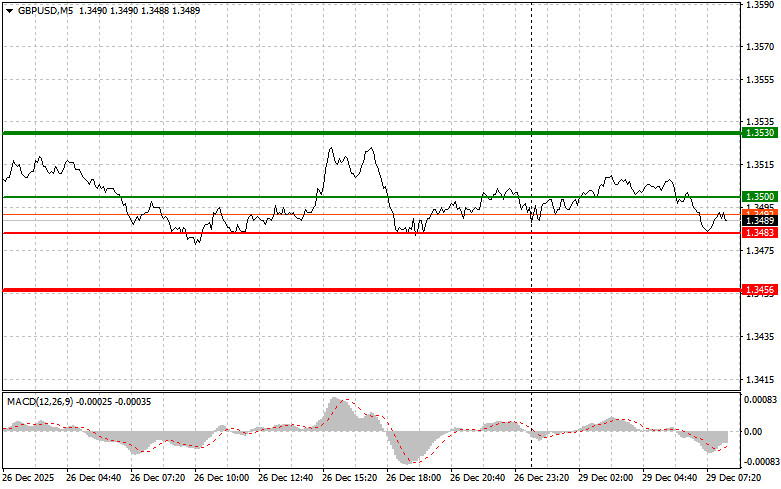Click the 1.3475 price scale value
This screenshot has height=489, width=781.
point(760,250)
